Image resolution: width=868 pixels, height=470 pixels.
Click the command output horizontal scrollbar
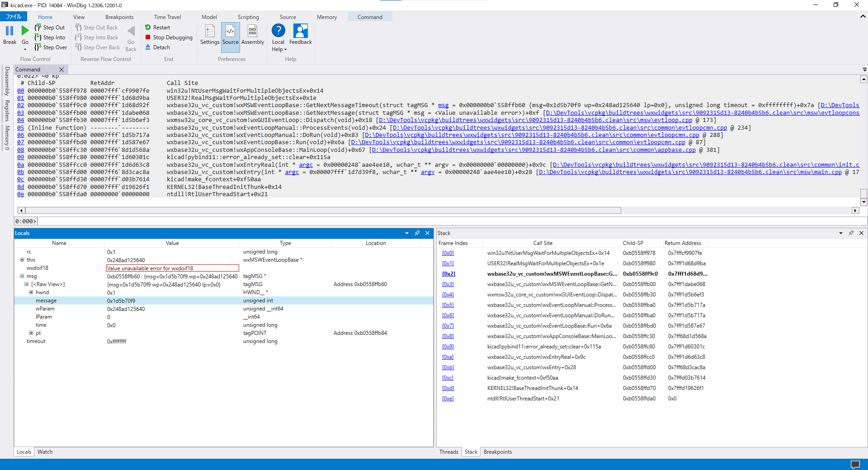coord(323,211)
